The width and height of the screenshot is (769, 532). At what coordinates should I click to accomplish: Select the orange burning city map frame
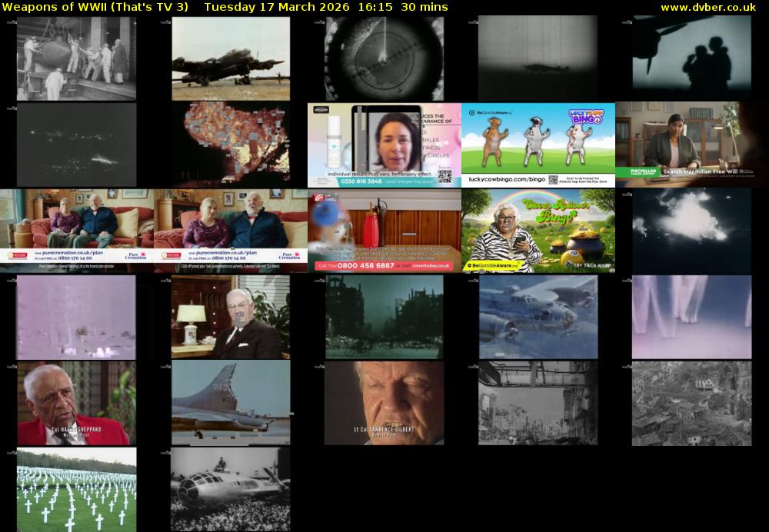(230, 145)
